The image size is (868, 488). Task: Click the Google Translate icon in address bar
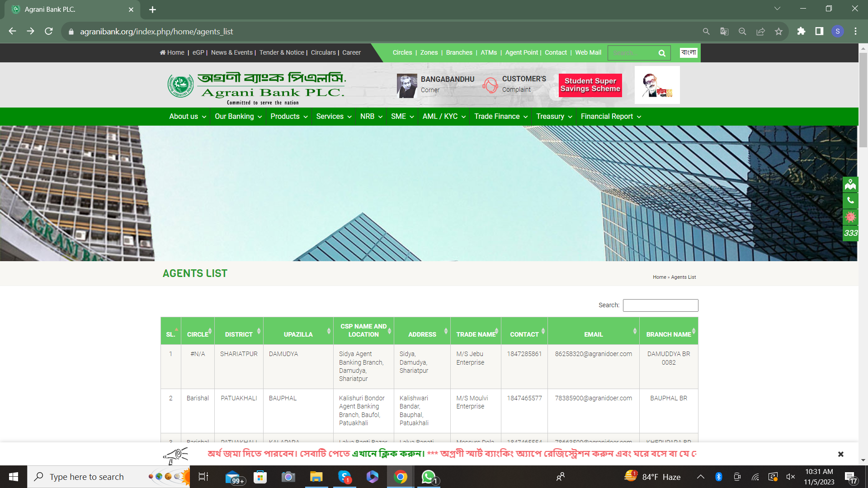point(724,31)
